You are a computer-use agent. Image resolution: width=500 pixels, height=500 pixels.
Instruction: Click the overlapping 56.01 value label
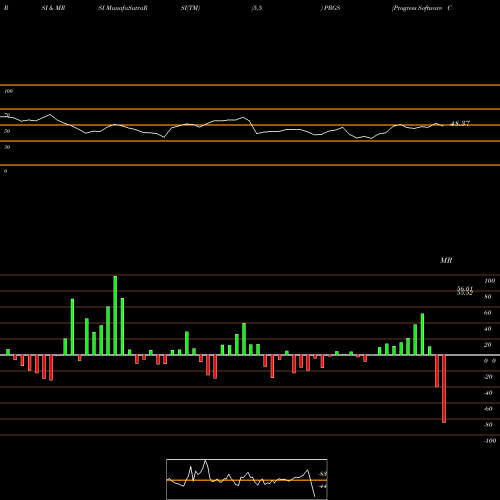[465, 289]
